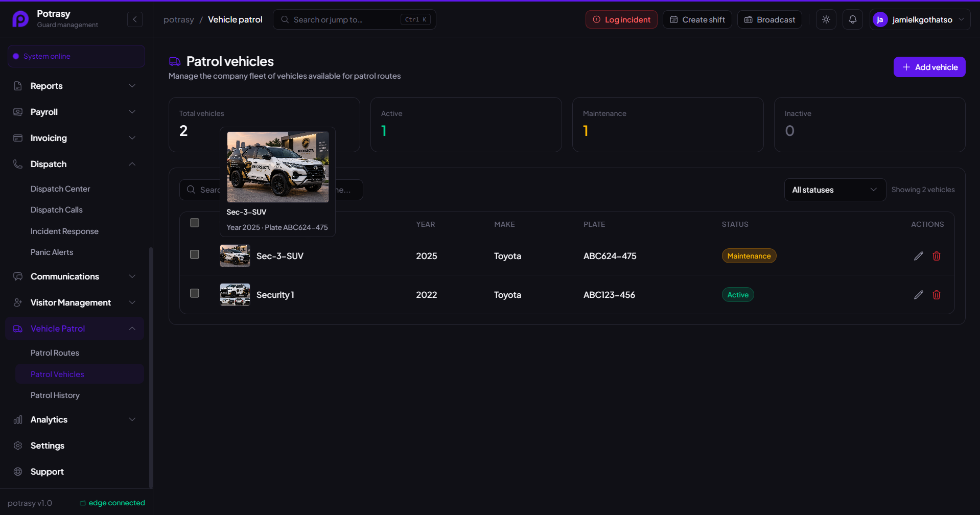Delete the Sec-3-SUV vehicle trash icon

point(937,256)
